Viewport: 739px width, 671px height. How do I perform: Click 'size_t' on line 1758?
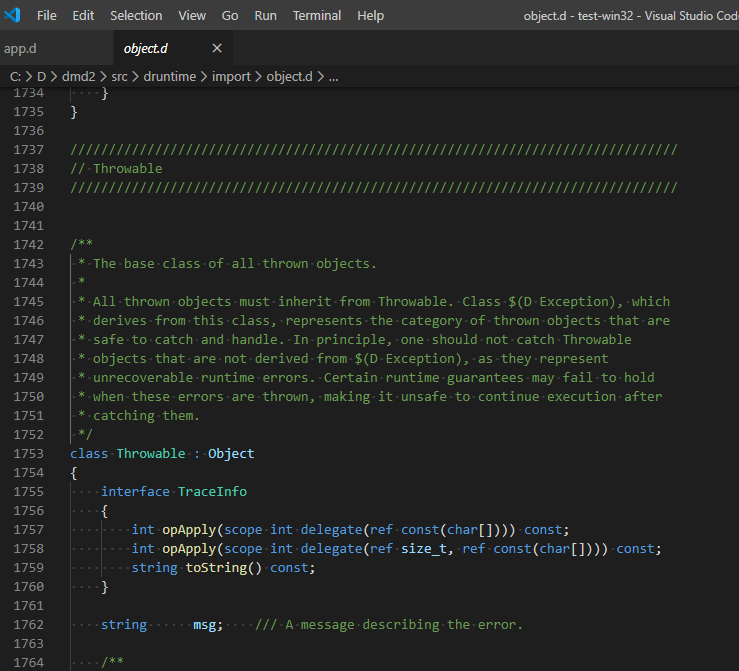[x=424, y=548]
